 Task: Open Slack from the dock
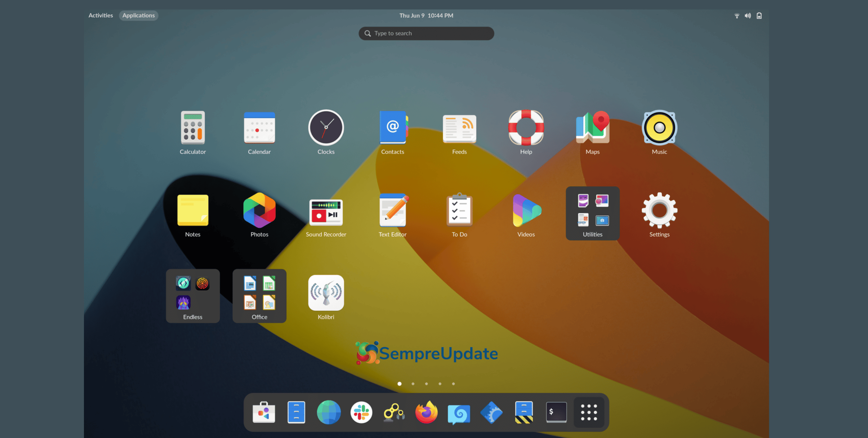(x=361, y=412)
